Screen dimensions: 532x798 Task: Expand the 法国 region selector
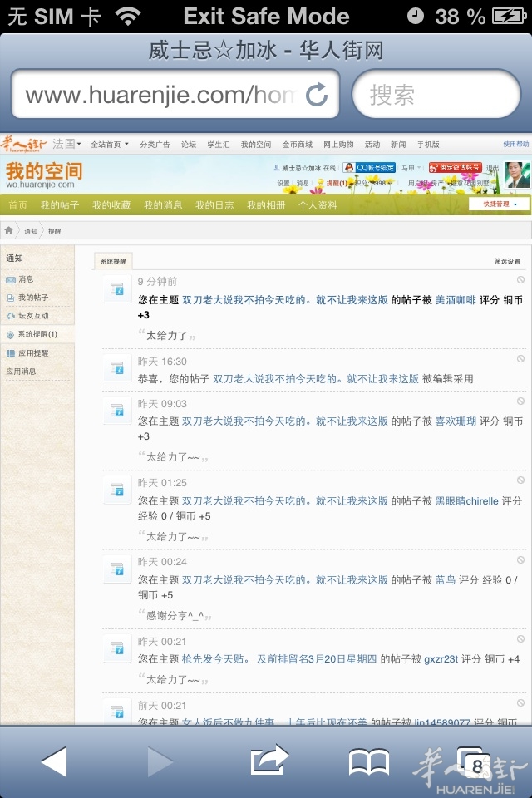pos(66,144)
